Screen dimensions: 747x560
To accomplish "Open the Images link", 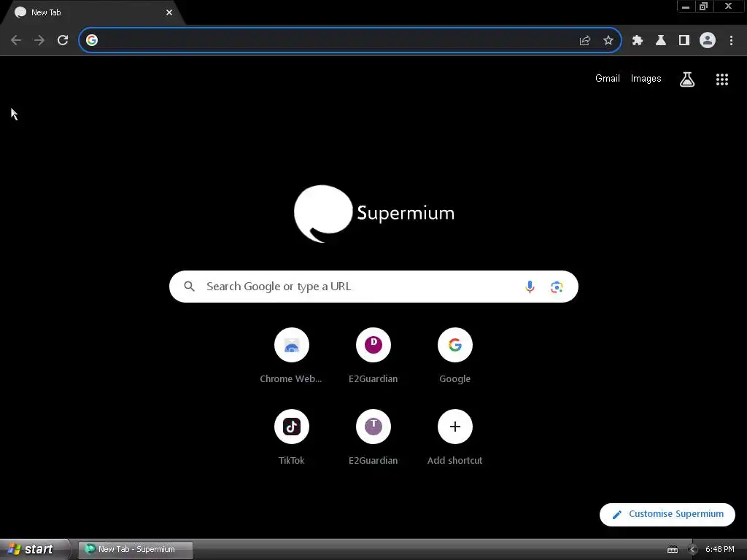I will [x=646, y=79].
